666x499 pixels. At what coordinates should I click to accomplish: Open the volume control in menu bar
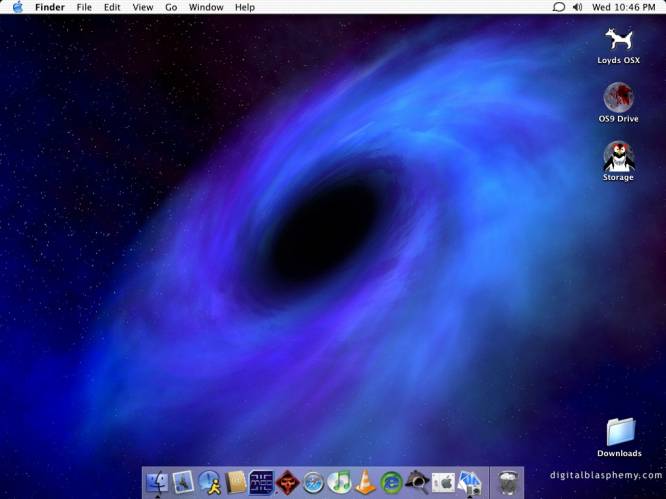577,7
